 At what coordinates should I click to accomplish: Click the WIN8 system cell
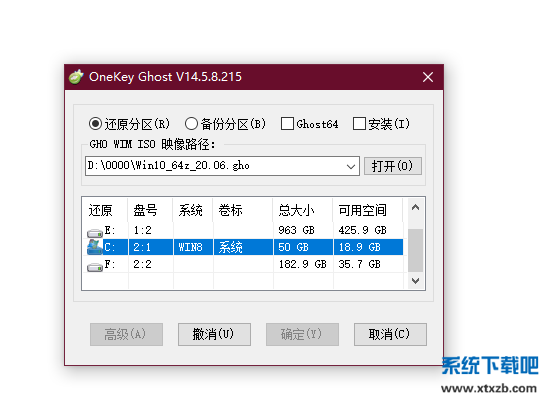190,247
